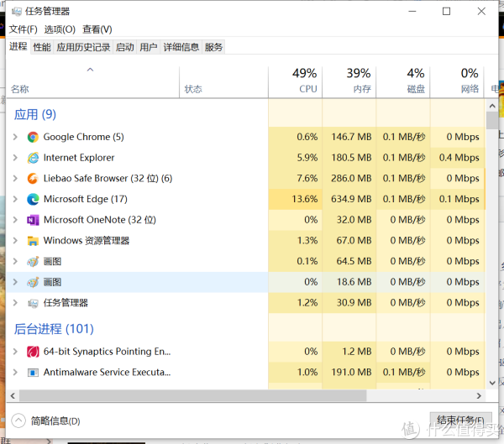Expand Microsoft Edge (17) process group
The image size is (504, 444).
(x=15, y=199)
